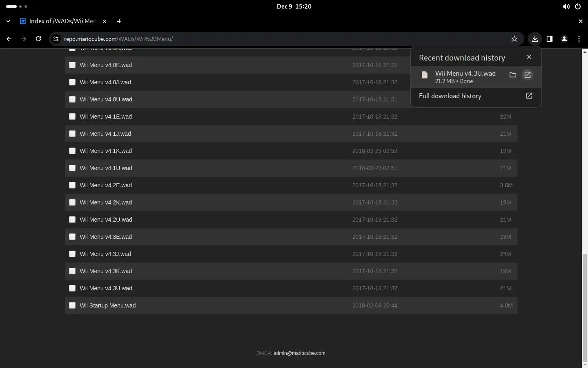Check the box for Wii Menu v4.1K.wad

[x=72, y=151]
